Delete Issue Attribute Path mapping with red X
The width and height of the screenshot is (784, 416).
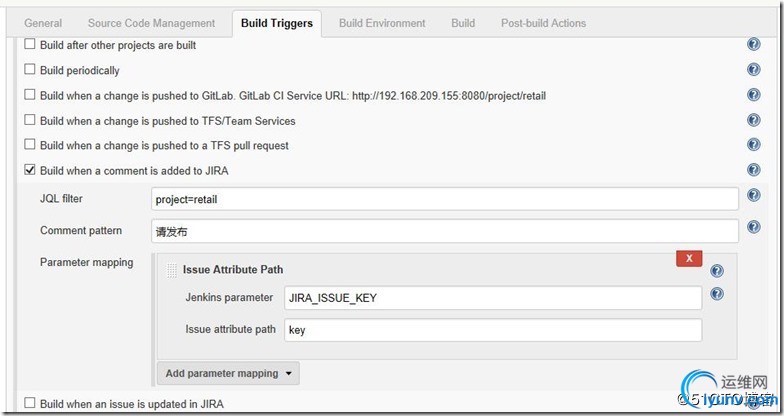tap(689, 258)
